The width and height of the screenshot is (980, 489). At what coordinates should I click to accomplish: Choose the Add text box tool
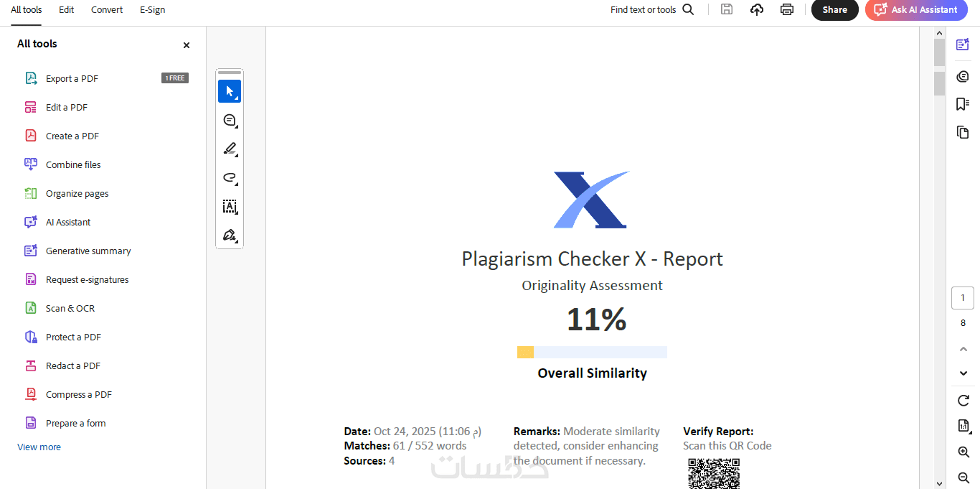point(230,207)
